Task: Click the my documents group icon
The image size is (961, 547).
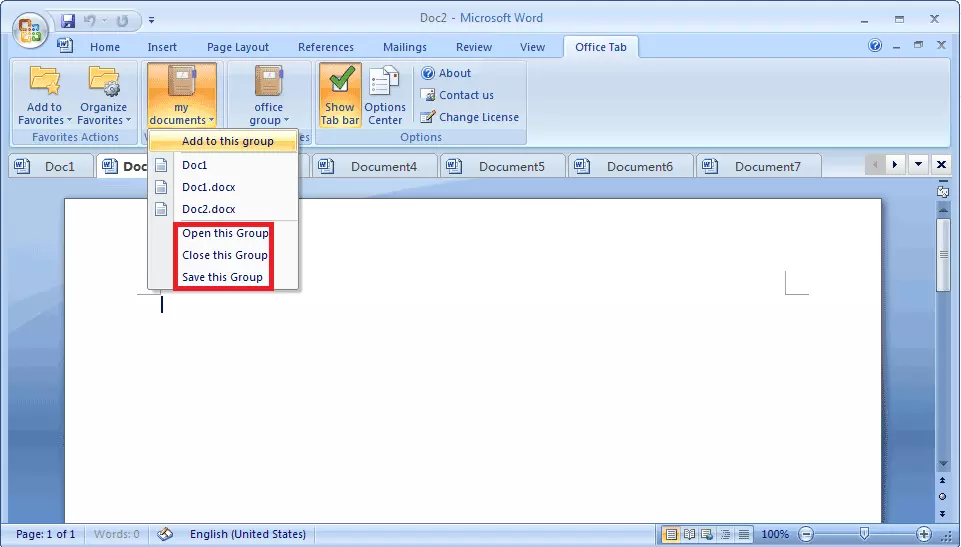Action: pyautogui.click(x=182, y=81)
